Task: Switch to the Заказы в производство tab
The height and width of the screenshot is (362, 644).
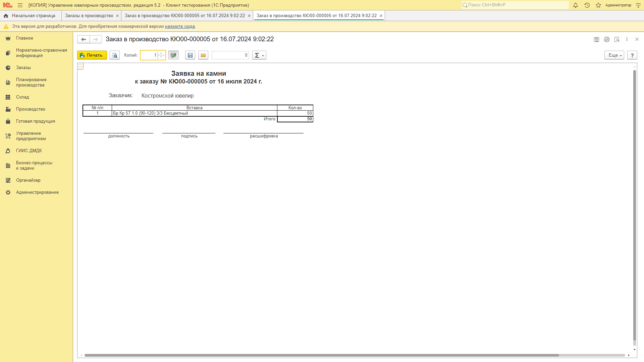Action: 89,16
